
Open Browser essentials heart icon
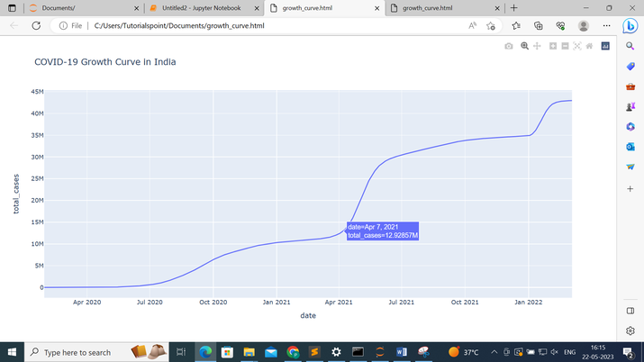(560, 26)
